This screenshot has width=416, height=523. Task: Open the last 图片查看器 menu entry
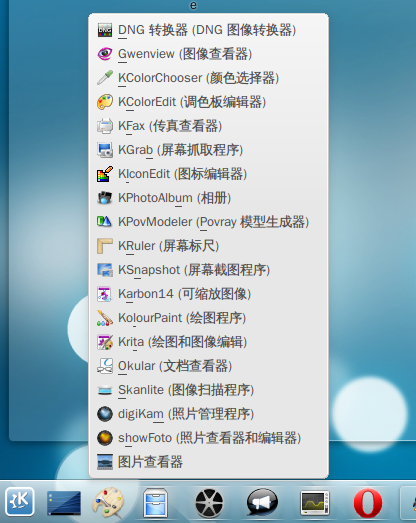point(209,462)
